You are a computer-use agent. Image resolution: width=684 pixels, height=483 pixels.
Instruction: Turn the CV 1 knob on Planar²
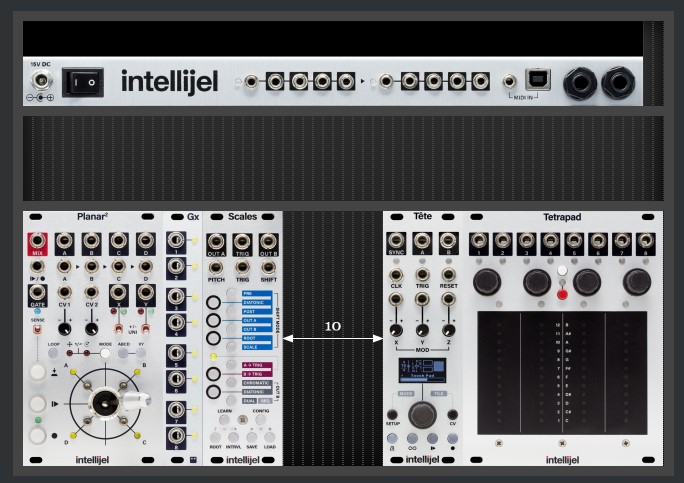pyautogui.click(x=65, y=328)
